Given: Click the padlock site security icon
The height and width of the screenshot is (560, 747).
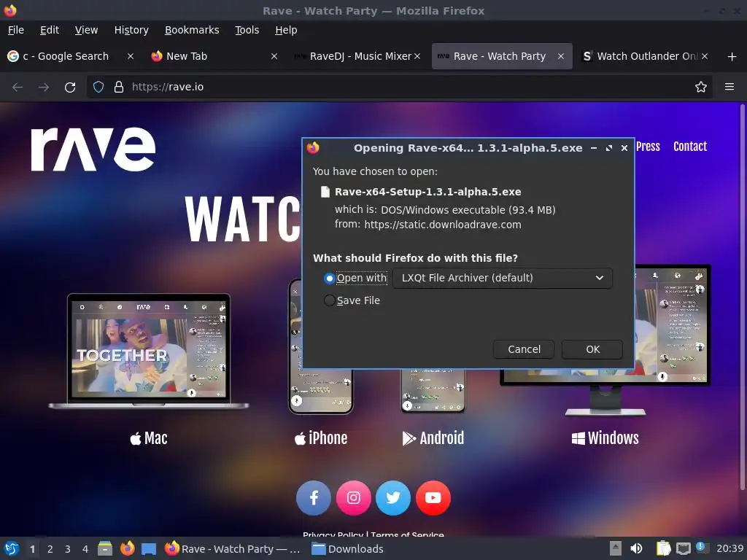Looking at the screenshot, I should click(x=119, y=87).
